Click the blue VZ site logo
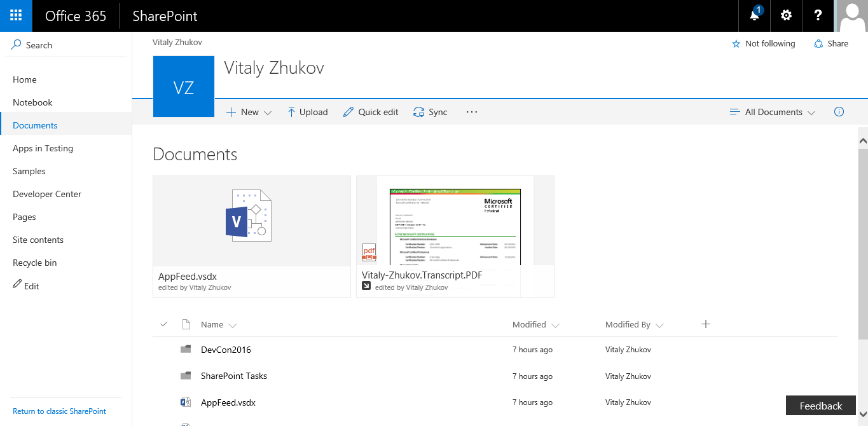This screenshot has width=868, height=426. pyautogui.click(x=184, y=86)
